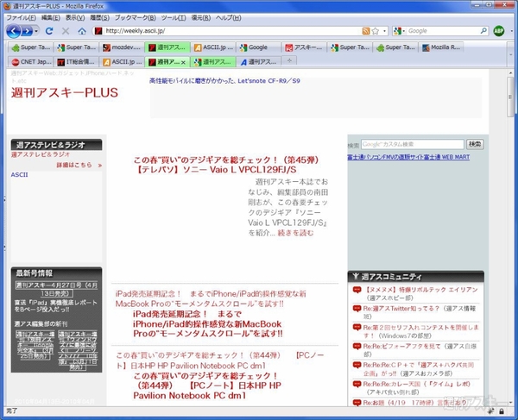
Task: Open the Let'snote CF-R9/S9 banner link
Action: (x=224, y=81)
